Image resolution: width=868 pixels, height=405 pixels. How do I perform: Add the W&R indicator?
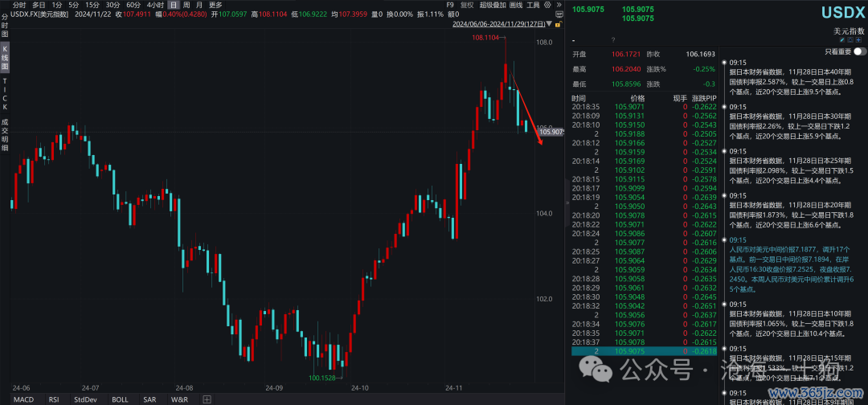[179, 399]
